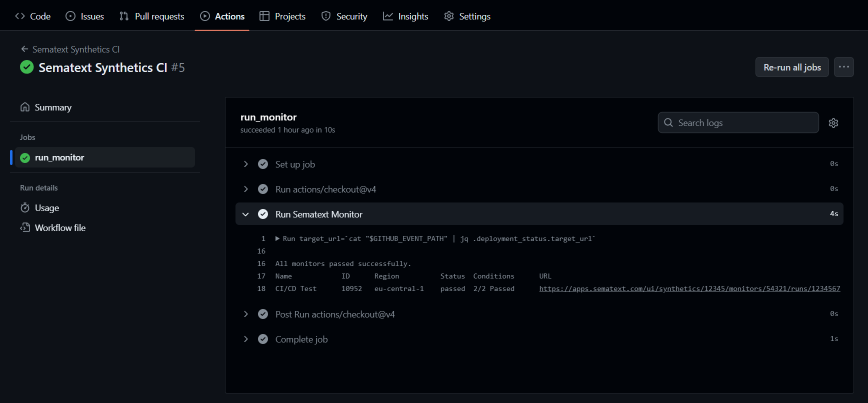Click the 'eu-central-1' region value

(399, 288)
